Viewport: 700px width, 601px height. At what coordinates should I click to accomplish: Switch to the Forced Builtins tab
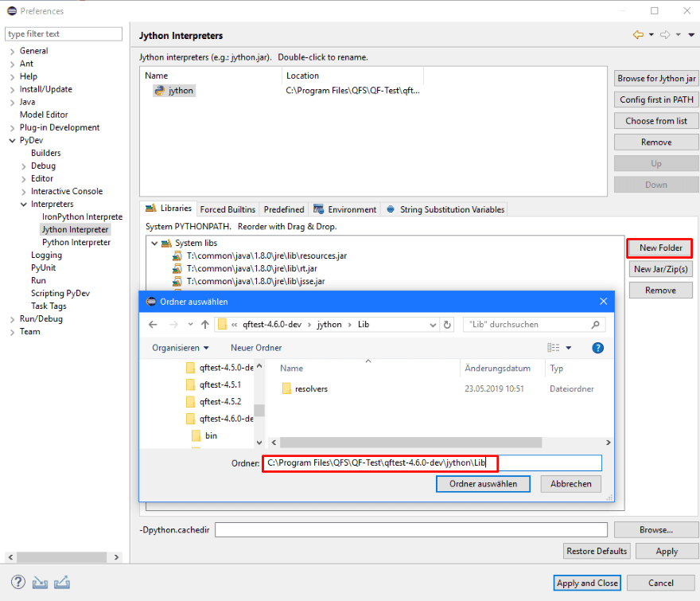coord(227,209)
